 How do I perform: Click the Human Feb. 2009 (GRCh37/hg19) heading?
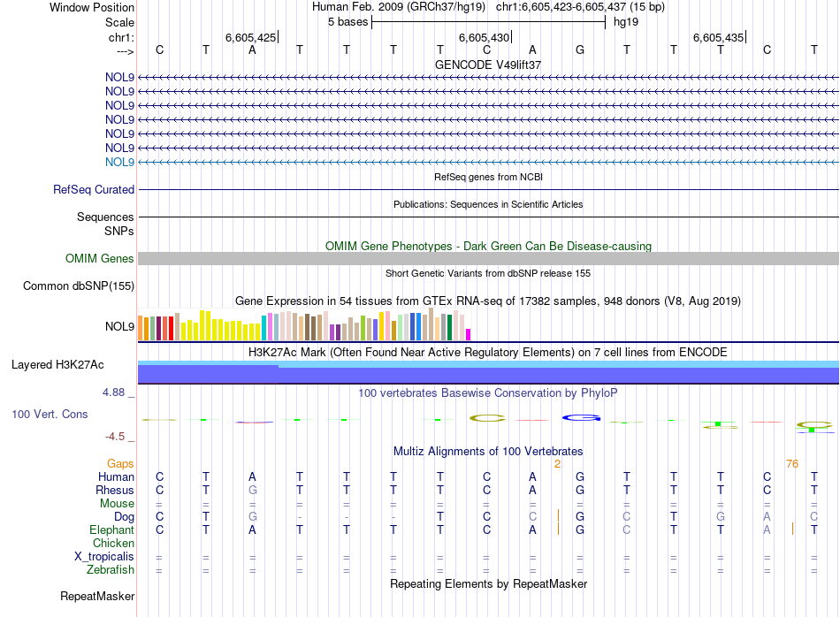(399, 7)
